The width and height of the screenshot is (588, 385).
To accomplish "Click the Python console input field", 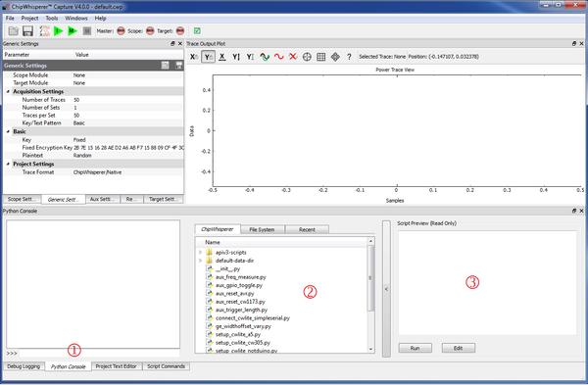I will click(99, 353).
